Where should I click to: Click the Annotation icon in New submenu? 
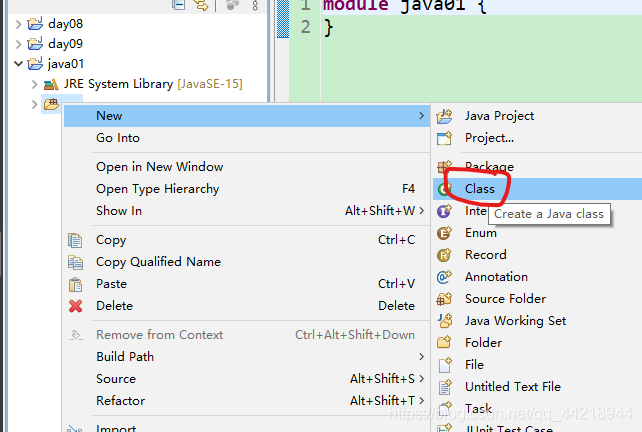click(x=444, y=277)
